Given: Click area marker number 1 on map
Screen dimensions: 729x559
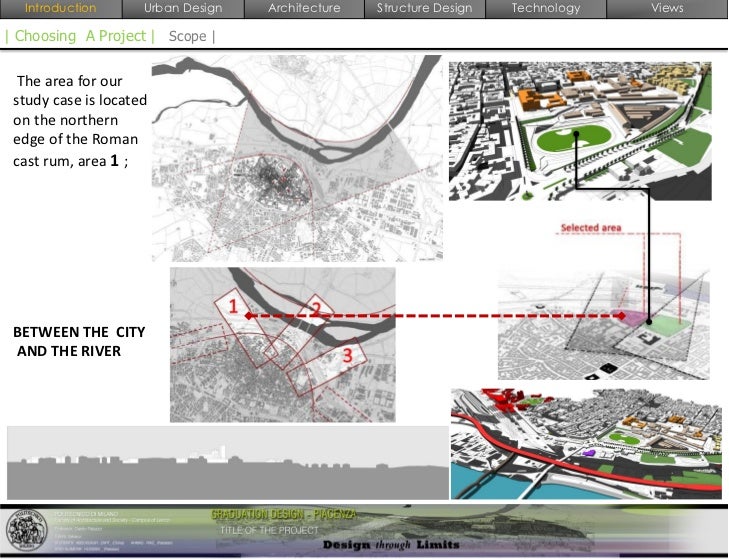Looking at the screenshot, I should pyautogui.click(x=231, y=307).
